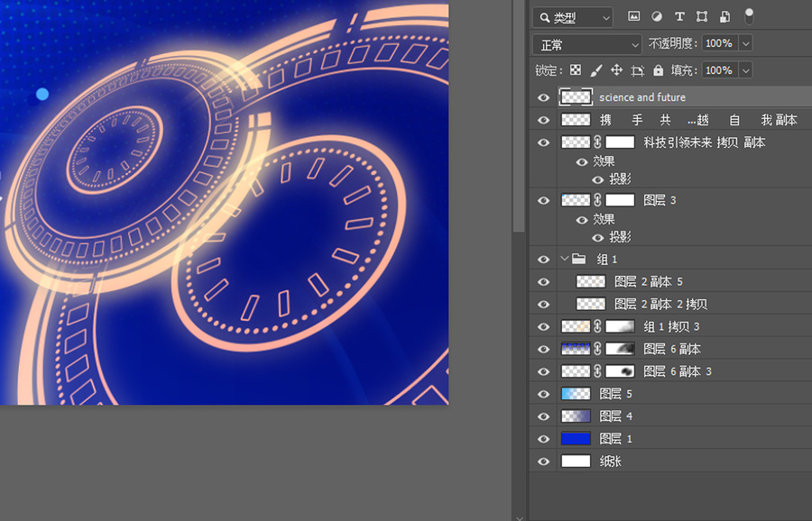Click the vertical scrollbar beside the canvas
812x521 pixels.
pyautogui.click(x=520, y=116)
